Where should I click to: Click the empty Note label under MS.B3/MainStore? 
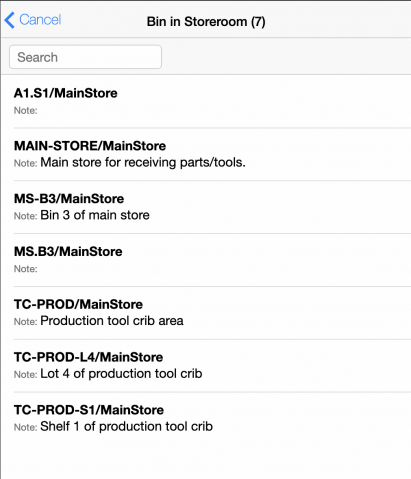click(25, 269)
